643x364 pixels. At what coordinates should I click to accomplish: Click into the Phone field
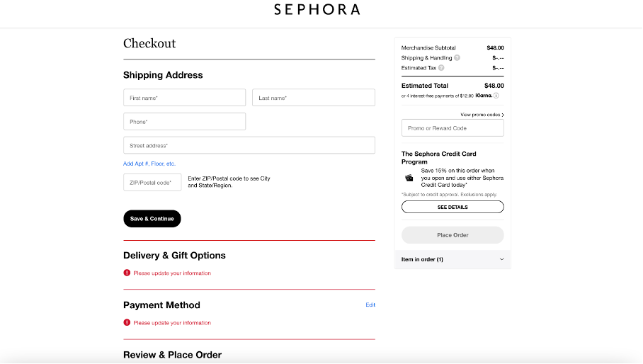[185, 122]
